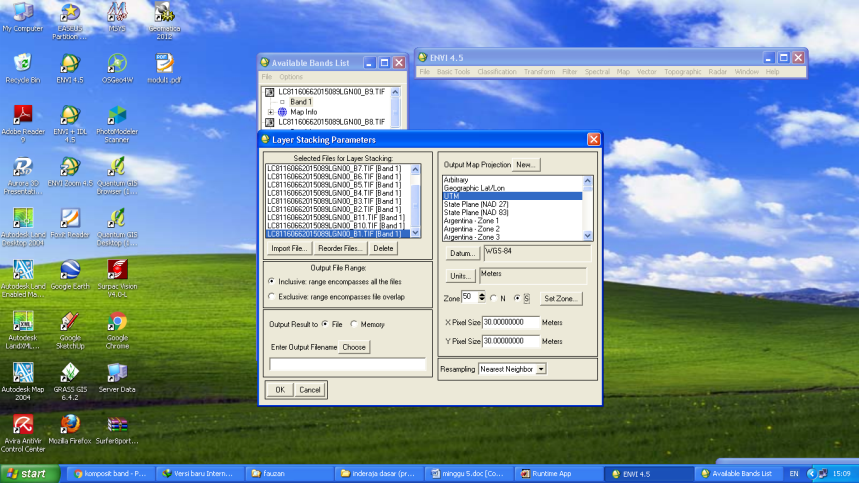Screen dimensions: 859x483
Task: Click the Delete button
Action: tap(383, 248)
